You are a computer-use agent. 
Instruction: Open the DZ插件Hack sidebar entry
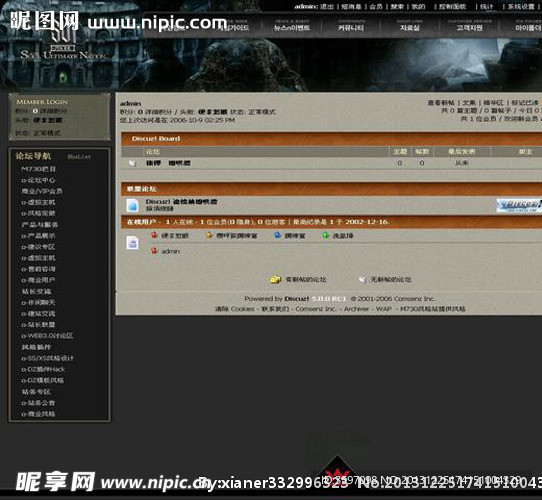(x=43, y=369)
